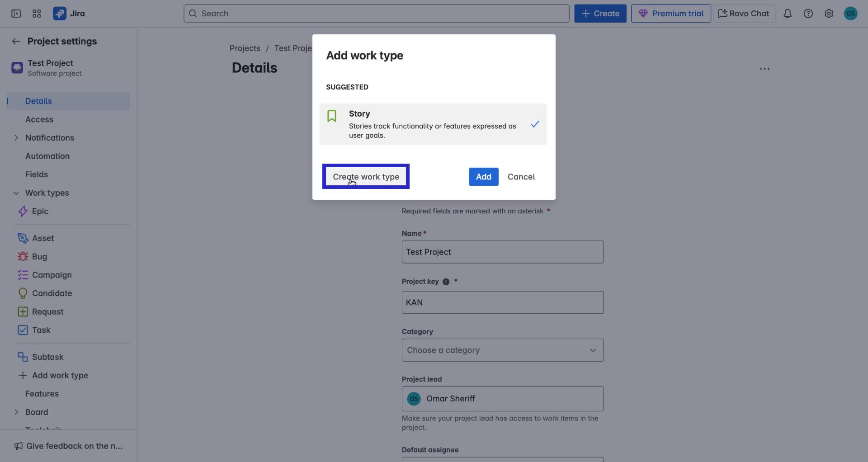This screenshot has height=462, width=868.
Task: Select the Bug work type icon
Action: [22, 256]
